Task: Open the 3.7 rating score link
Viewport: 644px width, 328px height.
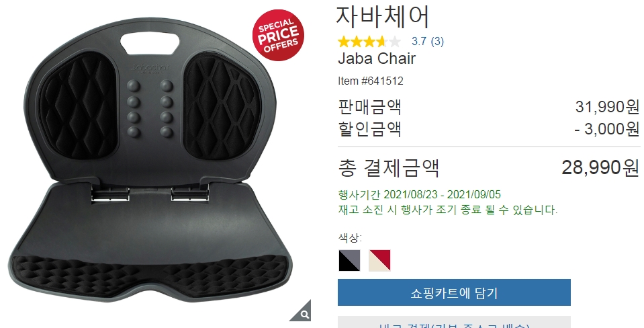Action: pyautogui.click(x=419, y=41)
